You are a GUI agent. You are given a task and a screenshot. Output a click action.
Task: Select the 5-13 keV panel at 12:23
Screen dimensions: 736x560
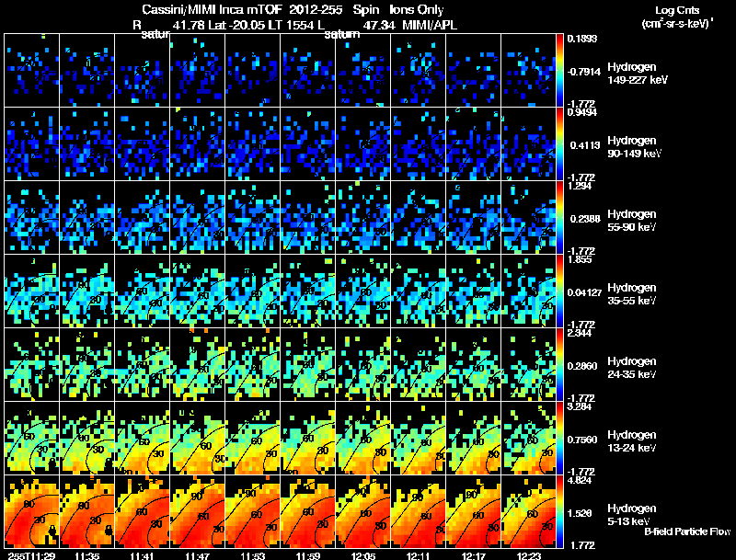pyautogui.click(x=528, y=511)
